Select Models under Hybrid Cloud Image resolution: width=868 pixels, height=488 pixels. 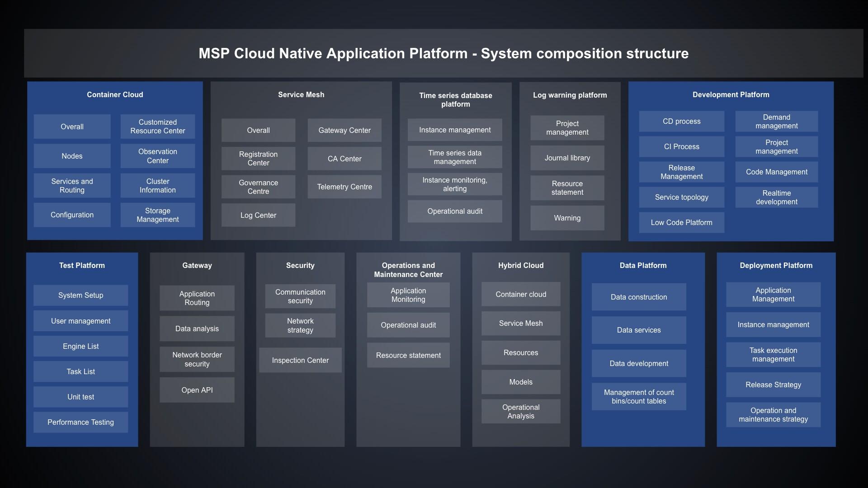pos(520,382)
